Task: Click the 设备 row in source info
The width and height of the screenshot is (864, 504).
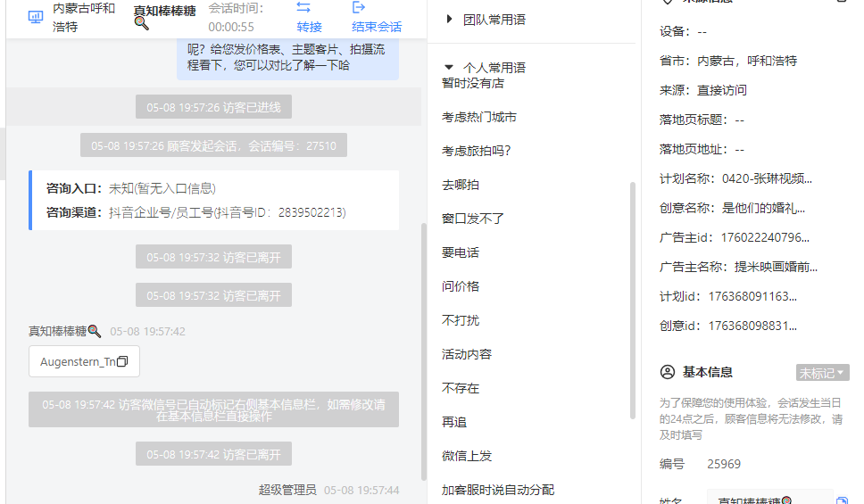Action: tap(683, 31)
